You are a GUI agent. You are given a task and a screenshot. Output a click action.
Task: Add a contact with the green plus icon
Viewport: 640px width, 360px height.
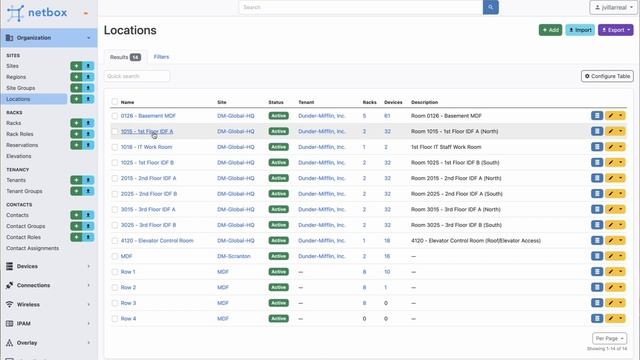click(x=76, y=215)
